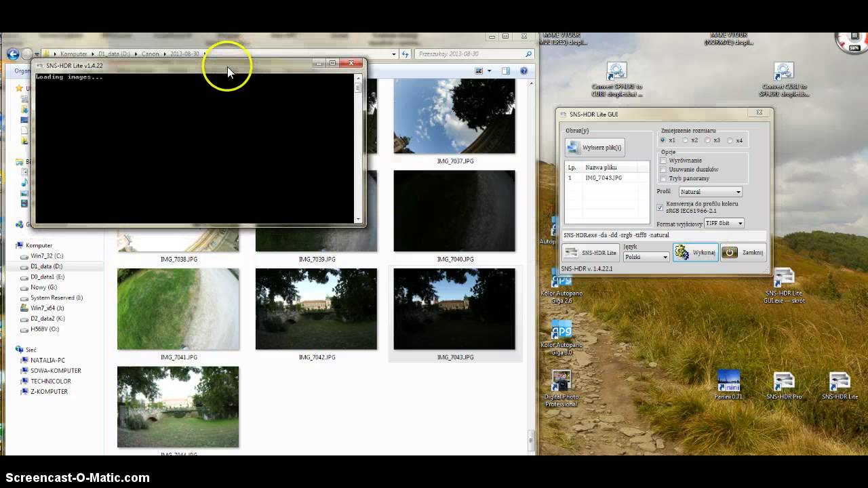Click the SNS-HDR Lite button in GUI

coord(591,252)
